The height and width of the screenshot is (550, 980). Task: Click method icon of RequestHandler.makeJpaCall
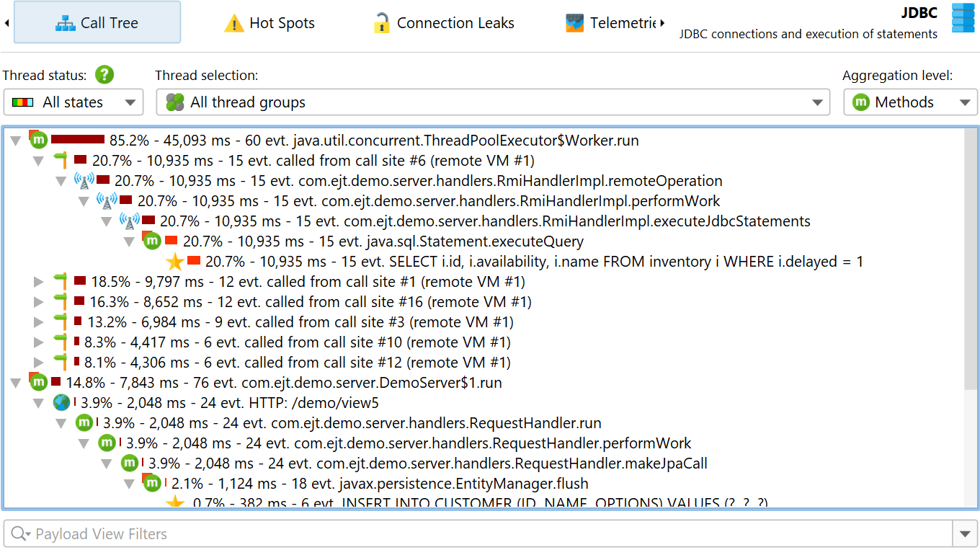click(129, 463)
